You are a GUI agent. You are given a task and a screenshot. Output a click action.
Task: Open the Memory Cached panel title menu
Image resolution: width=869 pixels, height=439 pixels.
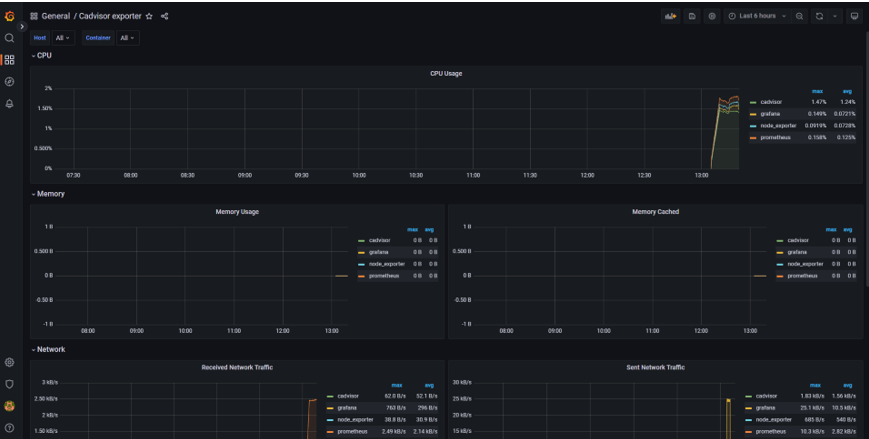pos(656,212)
